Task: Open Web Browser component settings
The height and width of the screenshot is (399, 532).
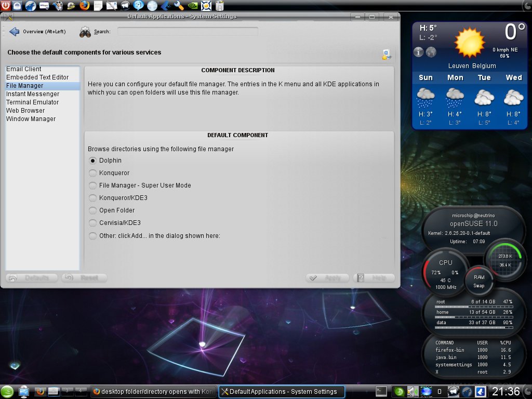Action: [x=43, y=111]
